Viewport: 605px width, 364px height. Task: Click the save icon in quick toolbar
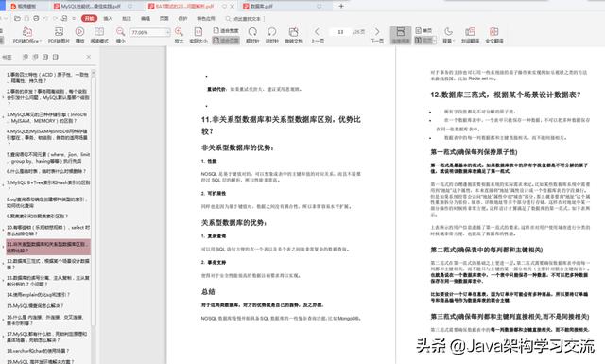(x=26, y=18)
